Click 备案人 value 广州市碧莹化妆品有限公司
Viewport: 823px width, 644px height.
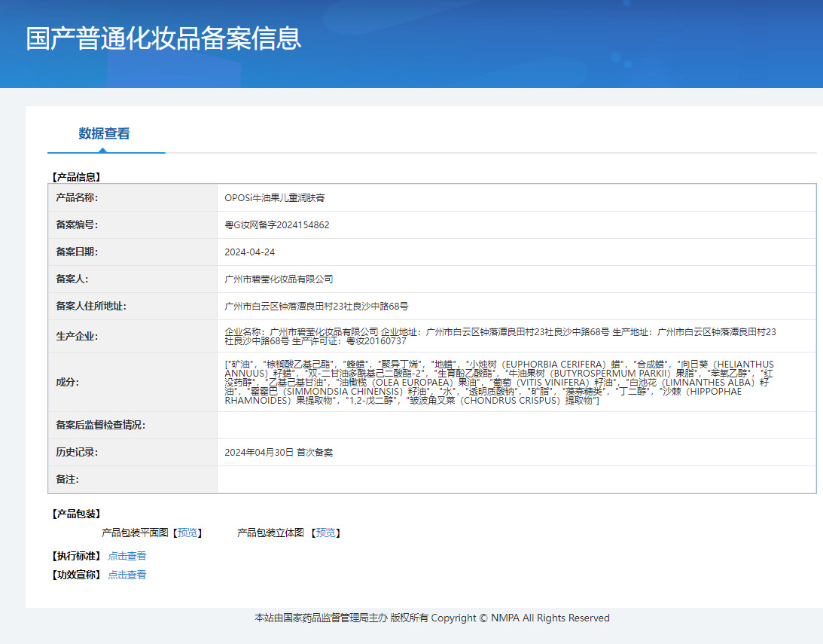point(279,279)
